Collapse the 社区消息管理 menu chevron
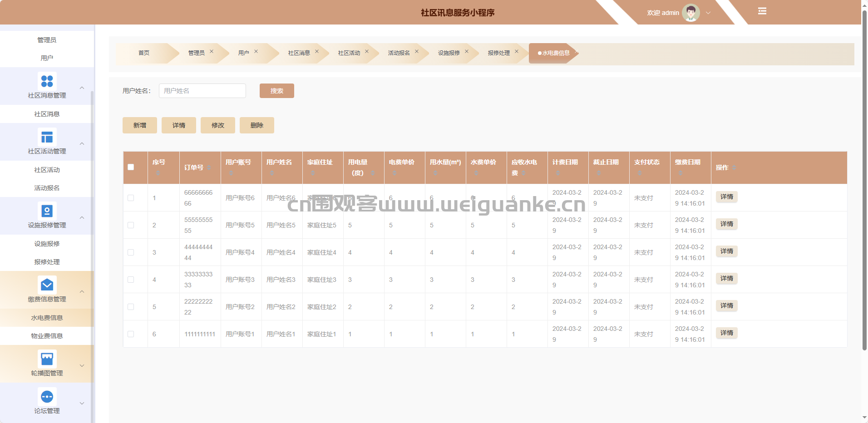The height and width of the screenshot is (423, 868). click(82, 88)
